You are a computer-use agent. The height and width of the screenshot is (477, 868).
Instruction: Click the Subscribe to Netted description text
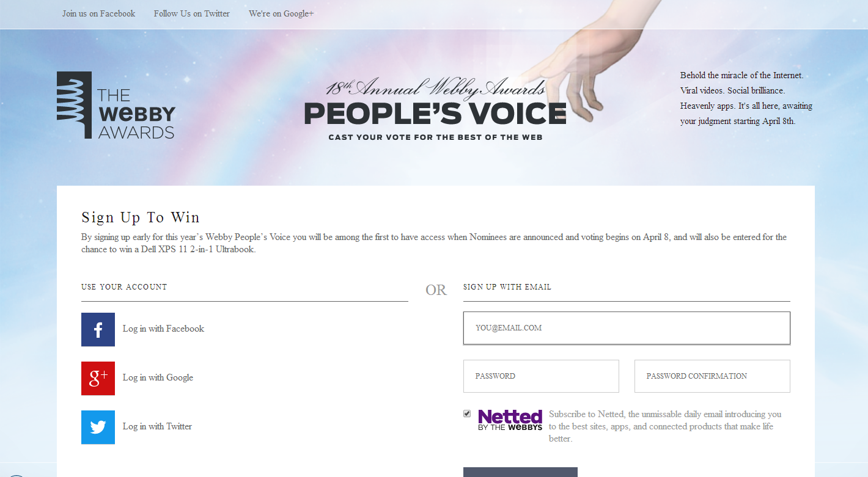coord(665,426)
